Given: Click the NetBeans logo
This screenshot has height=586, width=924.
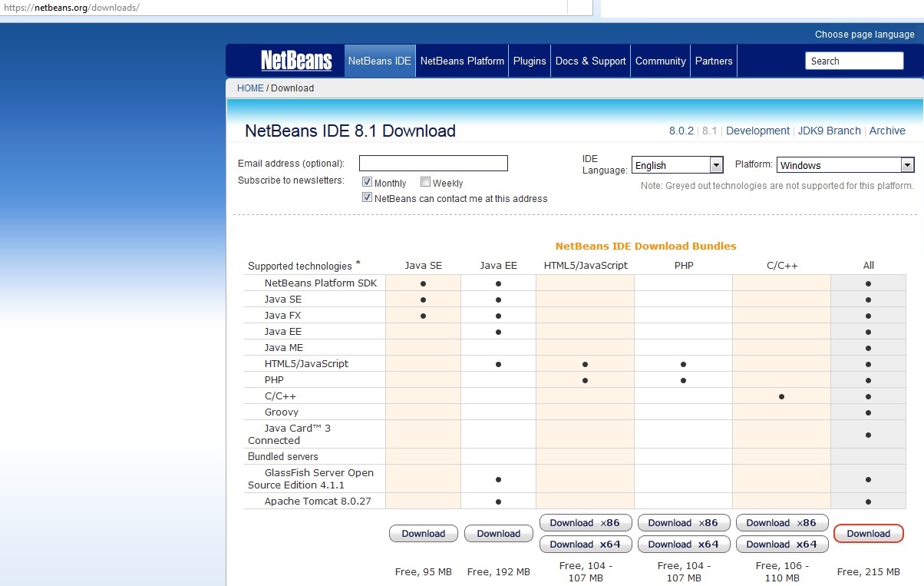Looking at the screenshot, I should click(x=296, y=61).
